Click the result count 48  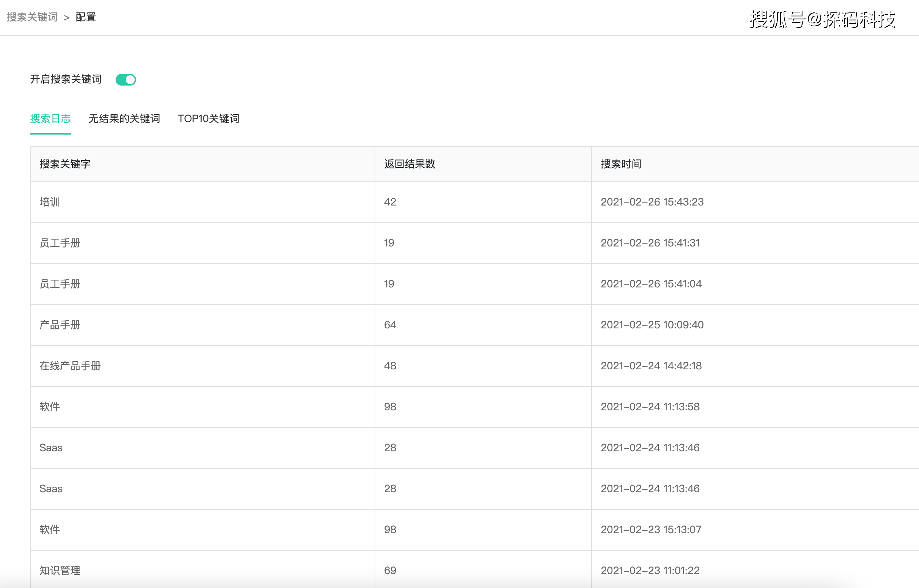pos(390,366)
